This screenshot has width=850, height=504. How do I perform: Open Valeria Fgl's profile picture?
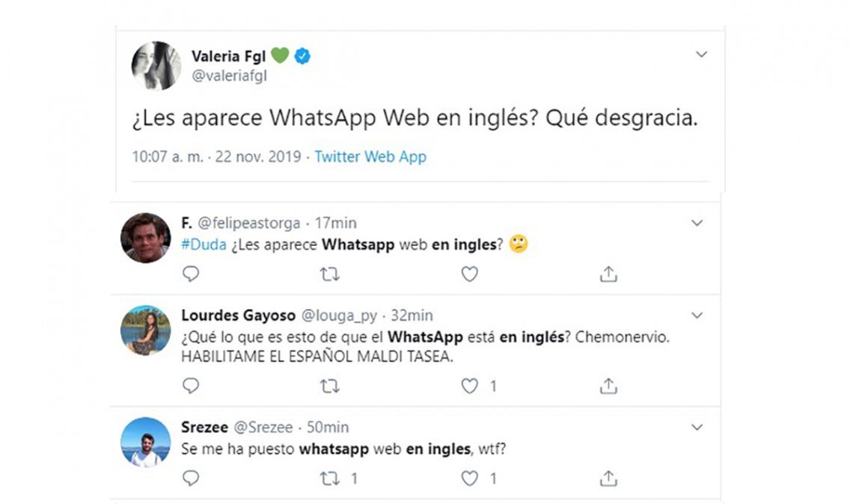coord(156,67)
